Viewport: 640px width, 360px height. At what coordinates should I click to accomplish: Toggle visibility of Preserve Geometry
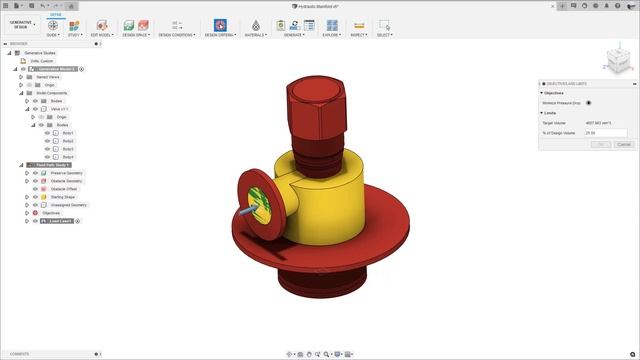(x=35, y=173)
